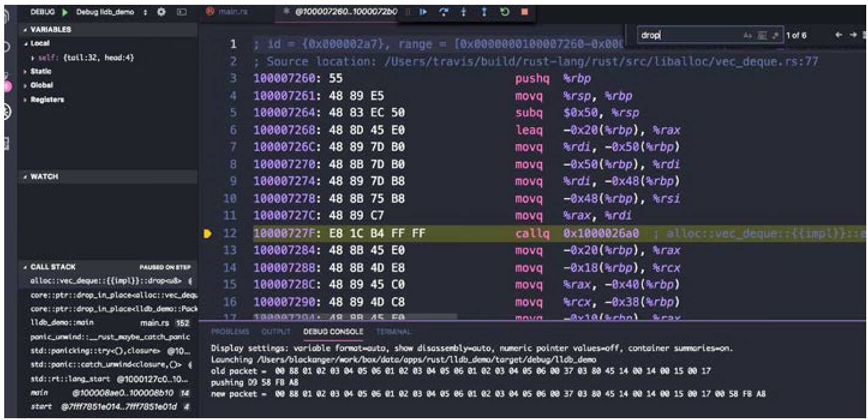
Task: Click Step Out in the debug toolbar
Action: 483,11
